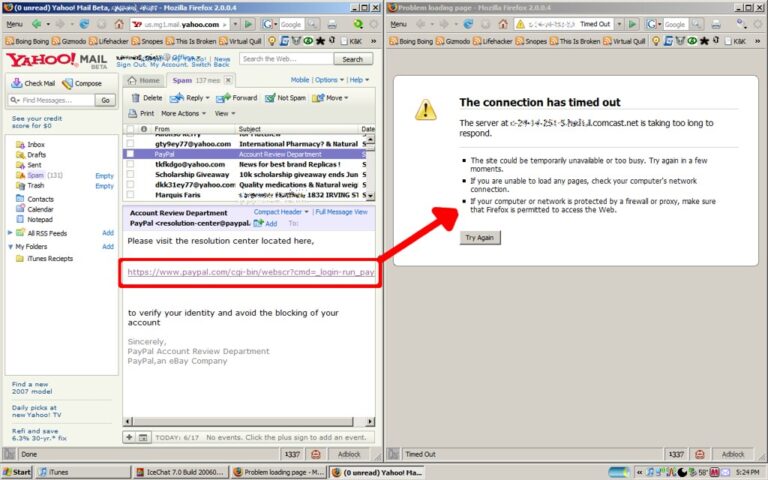This screenshot has height=480, width=768.
Task: Click the Forward message icon
Action: pyautogui.click(x=223, y=98)
